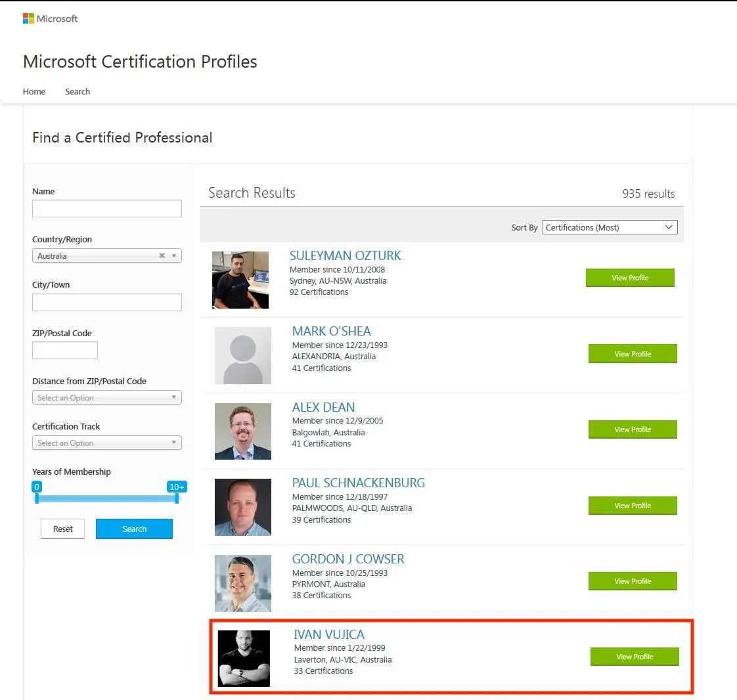The height and width of the screenshot is (700, 737).
Task: Open IVAN VUJICA name link
Action: pos(329,635)
